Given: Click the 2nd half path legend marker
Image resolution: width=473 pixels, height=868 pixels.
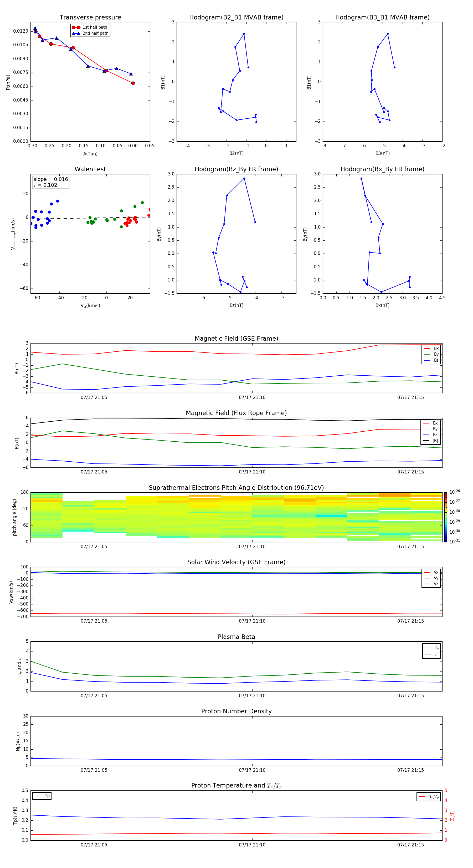Looking at the screenshot, I should click(x=76, y=33).
